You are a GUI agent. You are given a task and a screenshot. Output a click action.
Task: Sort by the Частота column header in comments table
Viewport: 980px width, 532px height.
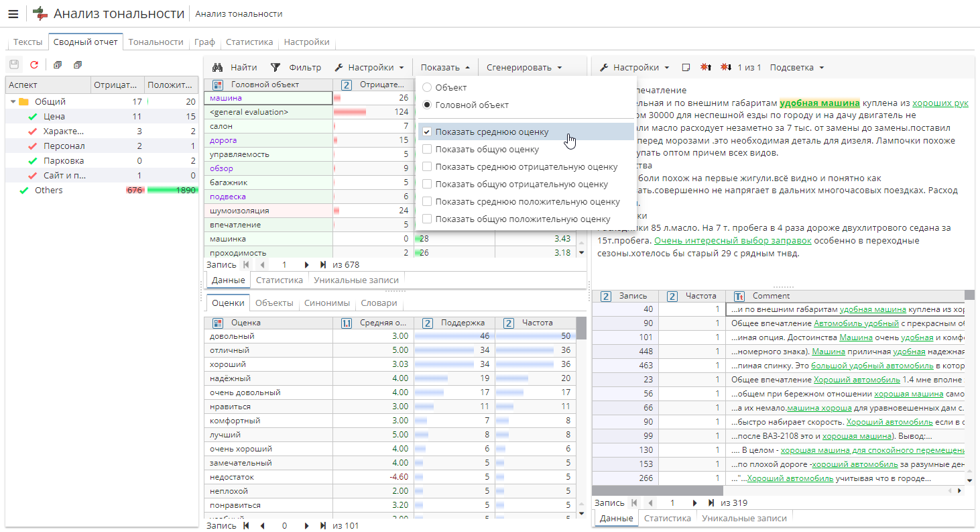click(x=692, y=296)
